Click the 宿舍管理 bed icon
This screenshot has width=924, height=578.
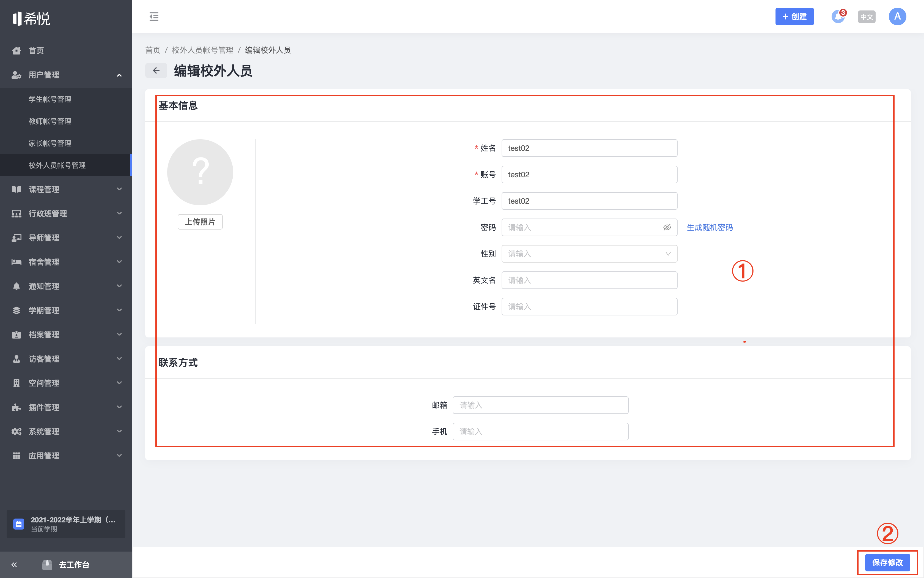pyautogui.click(x=16, y=262)
